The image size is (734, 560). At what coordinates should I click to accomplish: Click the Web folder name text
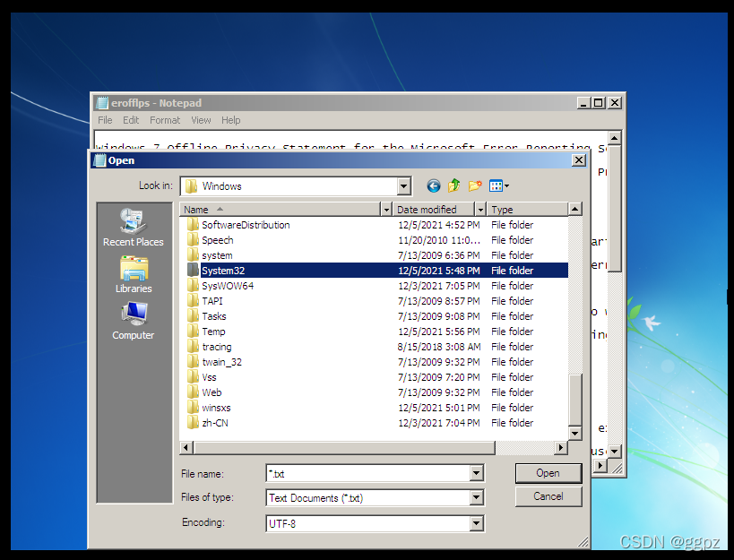(x=212, y=392)
